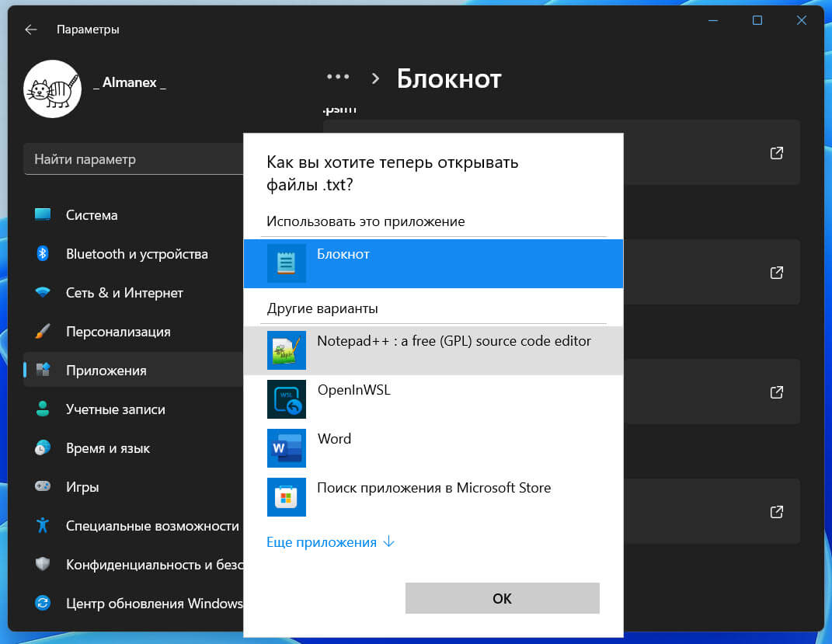Click the external link icon beside Microsoft Store row
This screenshot has height=644, width=832.
point(776,512)
